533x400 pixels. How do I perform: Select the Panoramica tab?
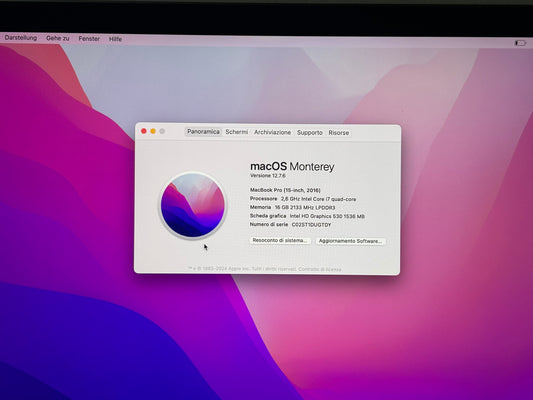pos(203,132)
